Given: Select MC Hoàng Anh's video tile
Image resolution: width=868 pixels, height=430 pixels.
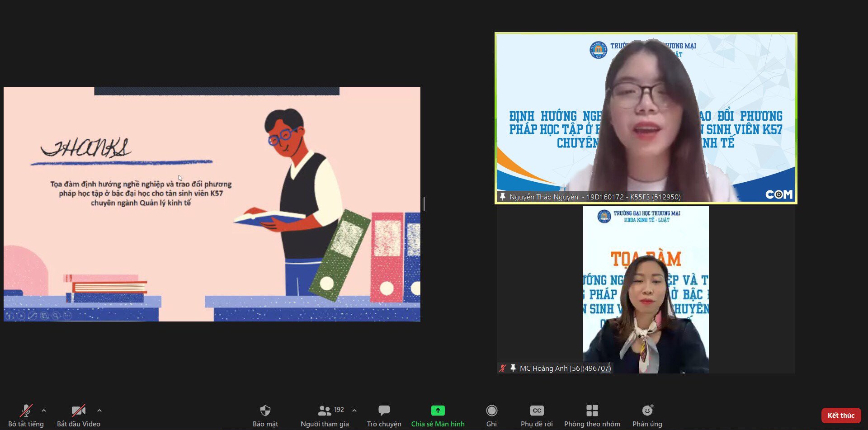Looking at the screenshot, I should point(646,289).
